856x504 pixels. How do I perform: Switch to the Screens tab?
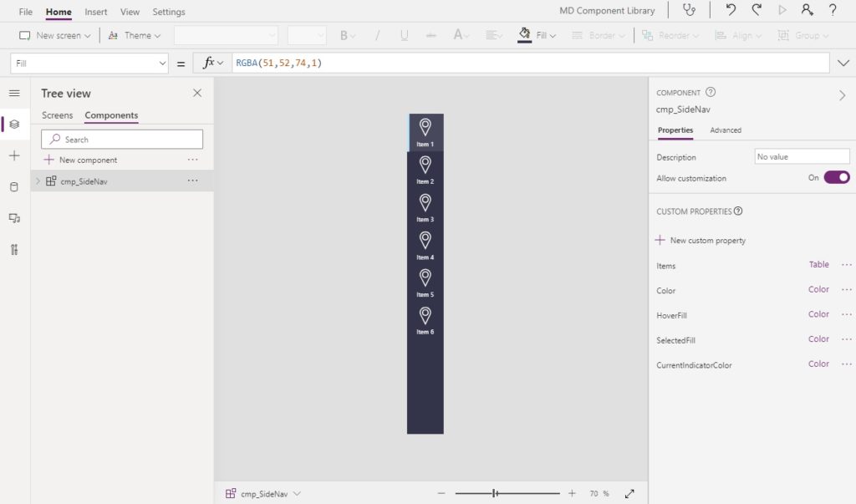(x=58, y=115)
